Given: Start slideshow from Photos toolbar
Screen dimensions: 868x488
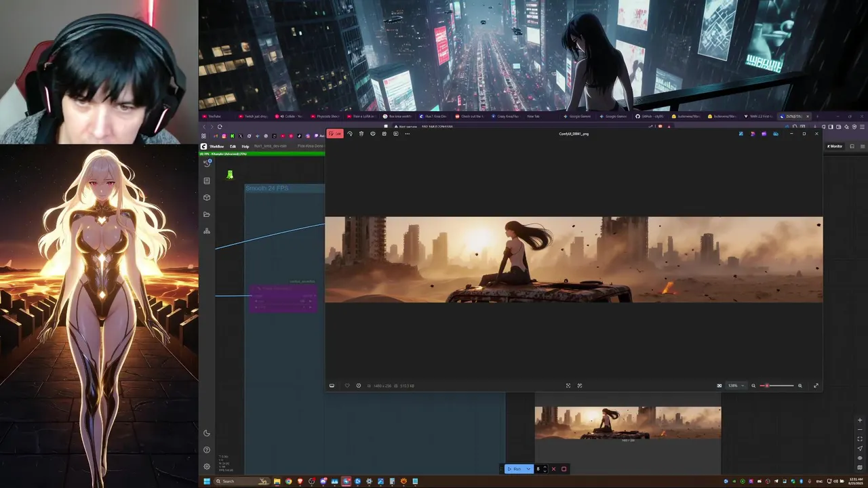Looking at the screenshot, I should point(396,134).
